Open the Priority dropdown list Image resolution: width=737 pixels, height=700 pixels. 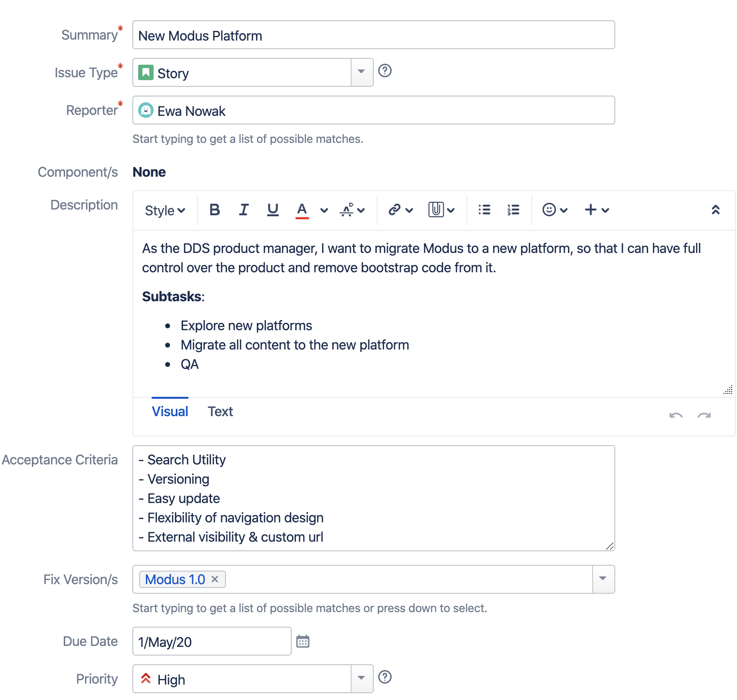click(361, 679)
